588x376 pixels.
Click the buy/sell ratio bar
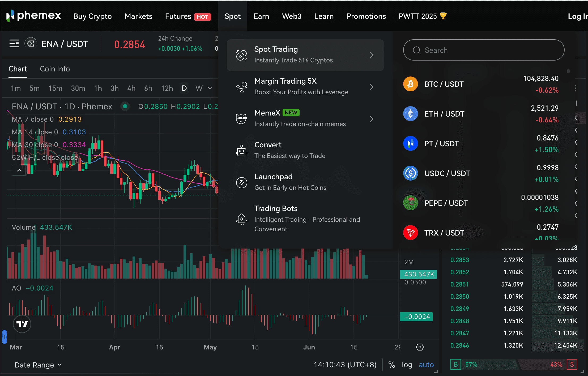pyautogui.click(x=514, y=364)
